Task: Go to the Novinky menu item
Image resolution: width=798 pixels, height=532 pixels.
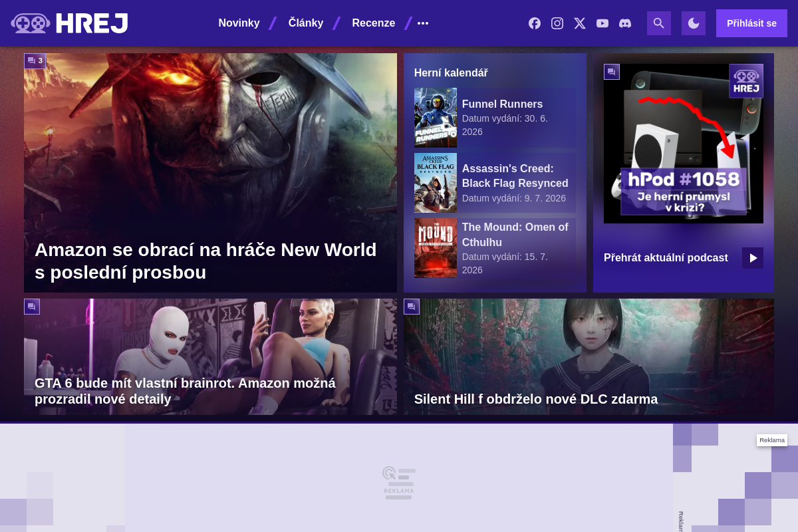Action: [239, 23]
